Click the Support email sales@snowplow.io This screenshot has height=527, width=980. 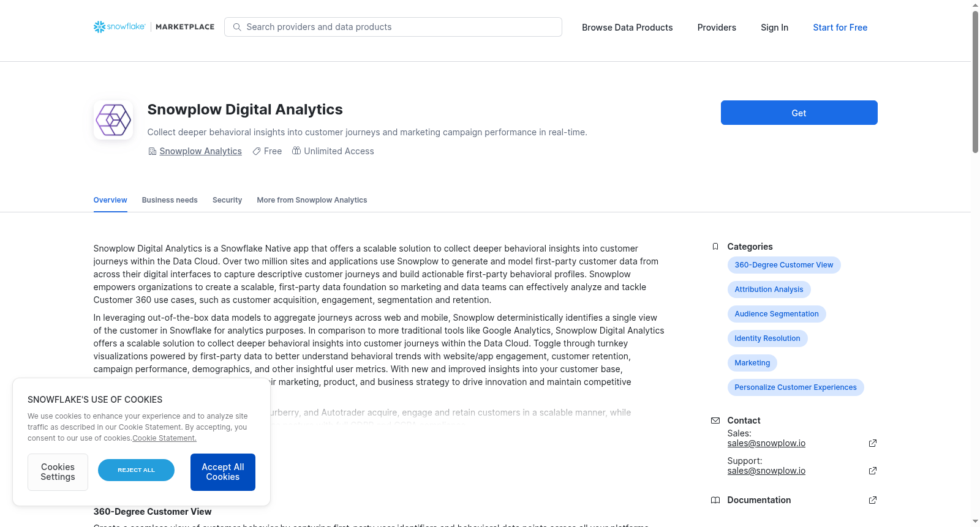pyautogui.click(x=766, y=471)
